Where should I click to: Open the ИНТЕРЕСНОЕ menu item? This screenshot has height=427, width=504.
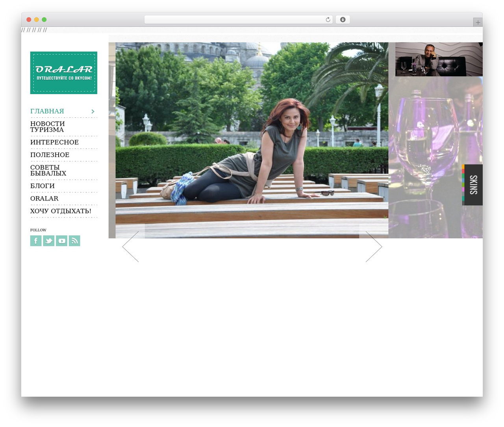click(54, 142)
